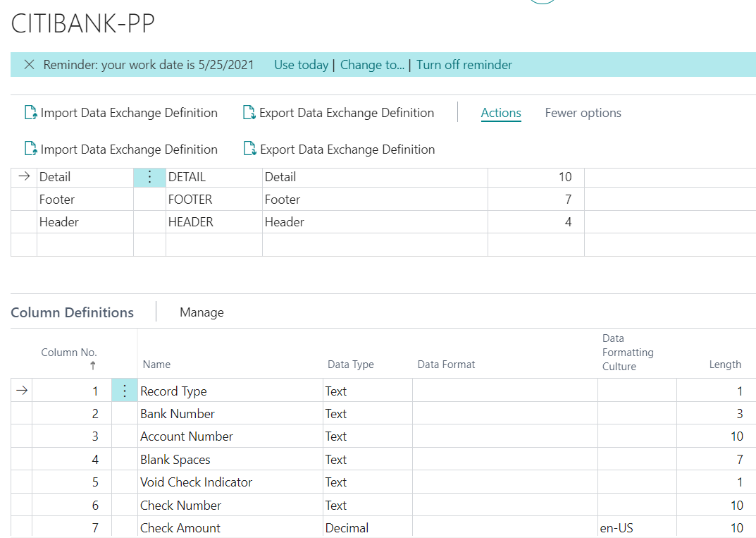
Task: Click the Data Formatting Culture column header
Action: (x=628, y=353)
